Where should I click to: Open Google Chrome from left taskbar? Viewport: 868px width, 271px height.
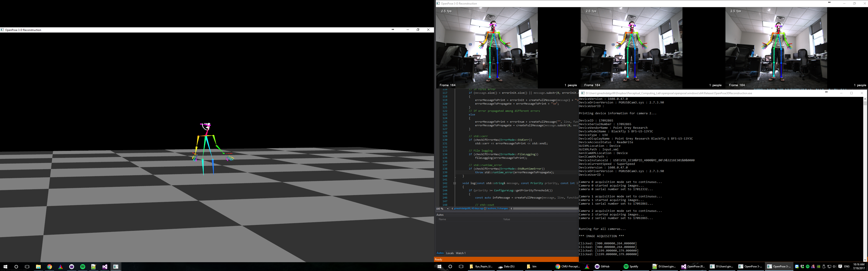[50, 267]
